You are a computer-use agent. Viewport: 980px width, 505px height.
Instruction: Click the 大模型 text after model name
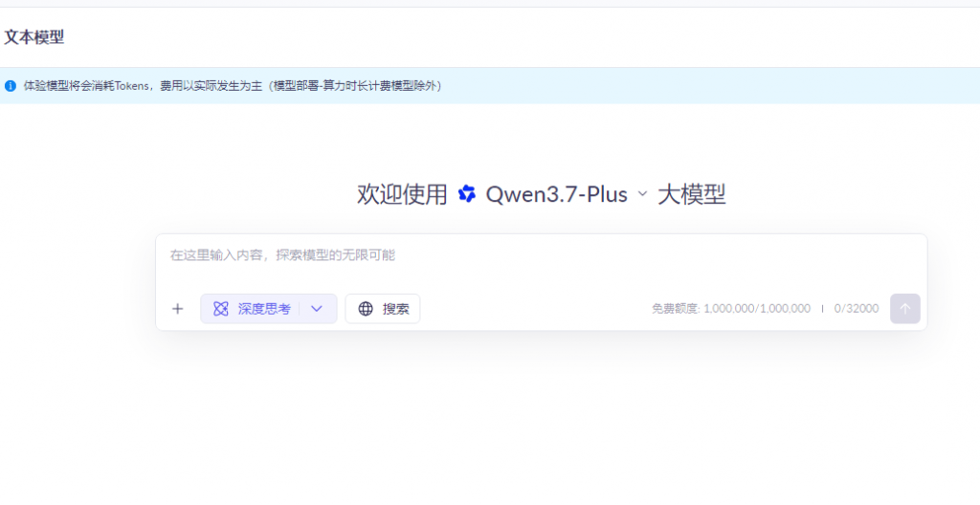click(692, 194)
